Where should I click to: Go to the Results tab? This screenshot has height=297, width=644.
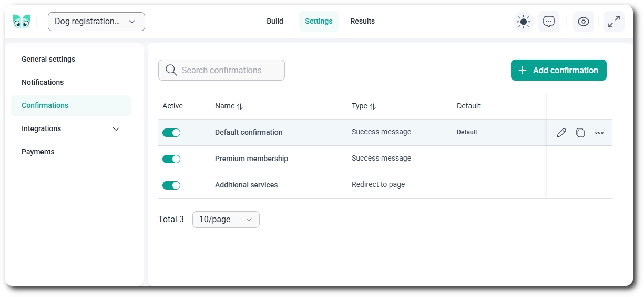(363, 22)
